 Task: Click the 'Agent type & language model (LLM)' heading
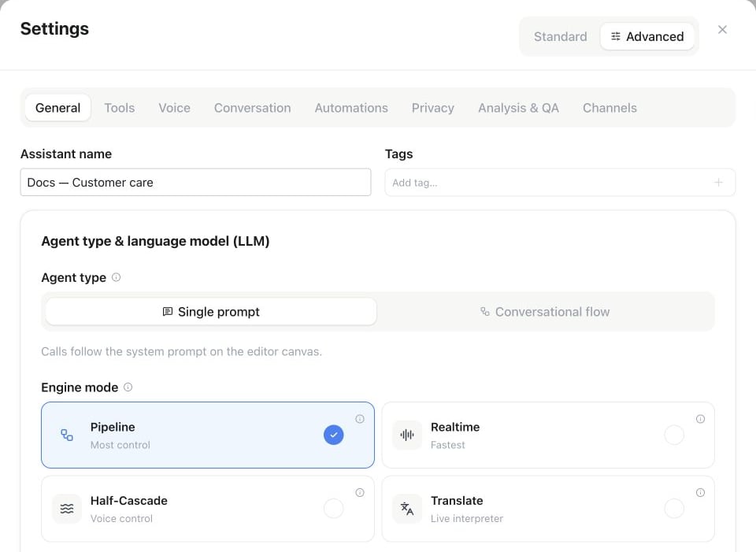pos(155,241)
